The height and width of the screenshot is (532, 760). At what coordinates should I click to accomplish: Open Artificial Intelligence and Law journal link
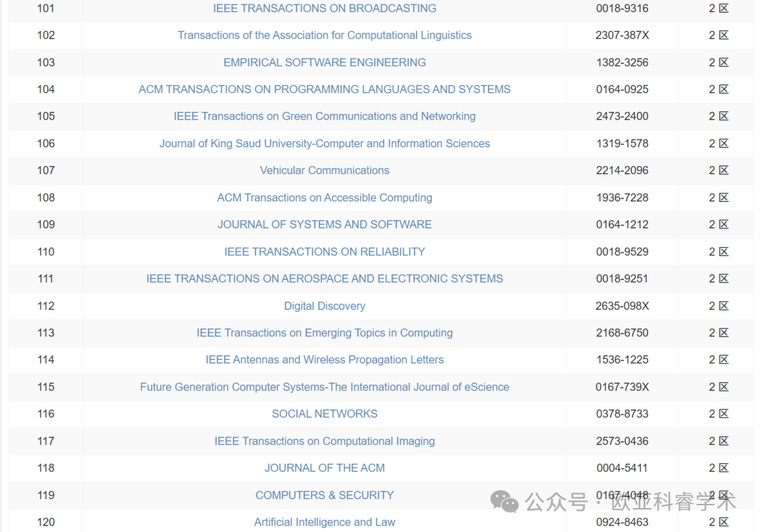click(x=324, y=522)
